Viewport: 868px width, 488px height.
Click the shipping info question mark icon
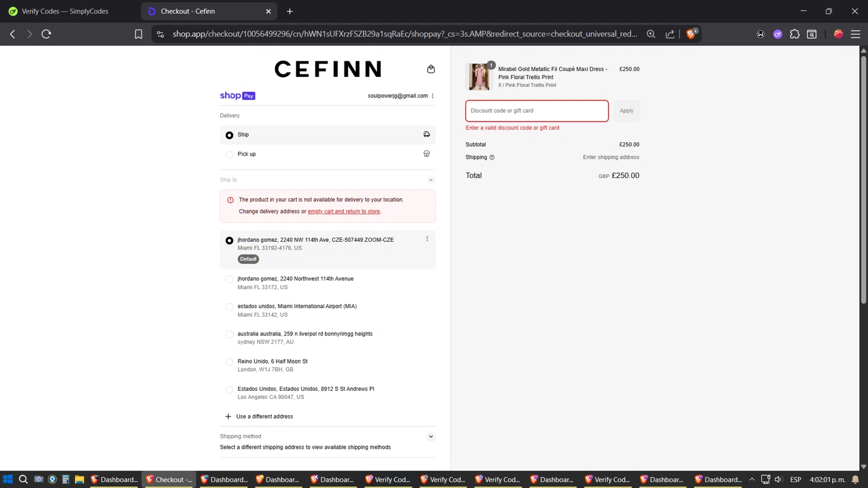492,157
